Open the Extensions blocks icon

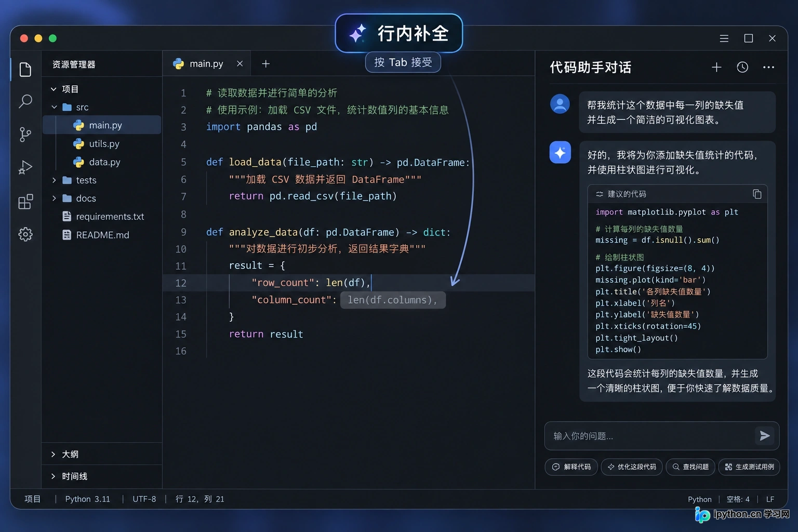(x=25, y=202)
